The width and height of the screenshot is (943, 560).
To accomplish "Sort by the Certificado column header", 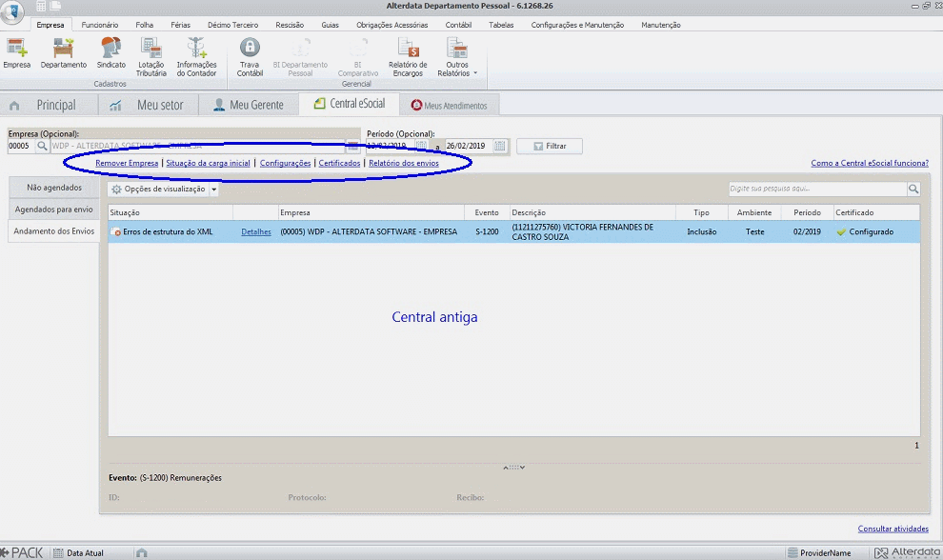I will pos(876,212).
